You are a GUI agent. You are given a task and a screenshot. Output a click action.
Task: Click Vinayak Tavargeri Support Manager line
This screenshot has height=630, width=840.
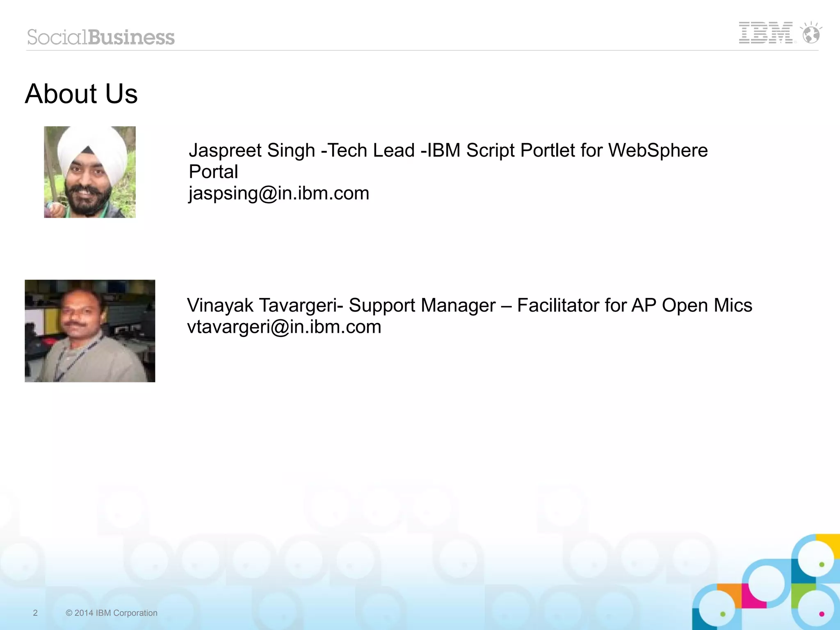click(x=470, y=305)
